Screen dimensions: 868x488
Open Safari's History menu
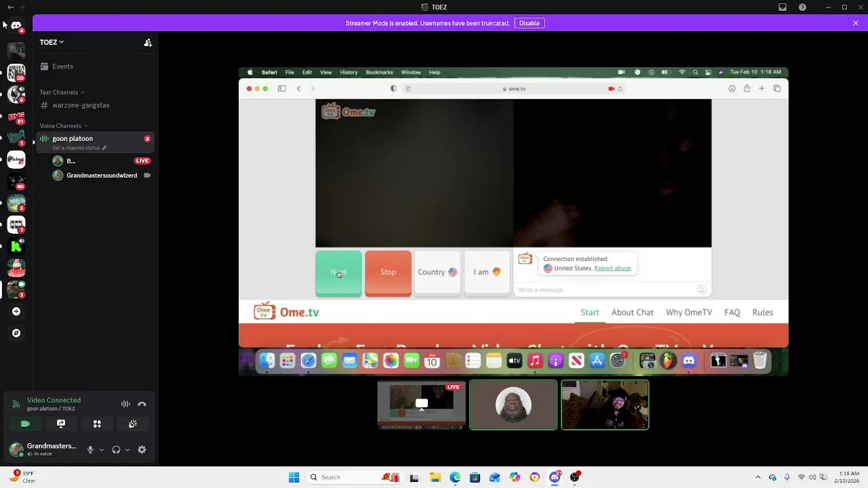point(349,73)
